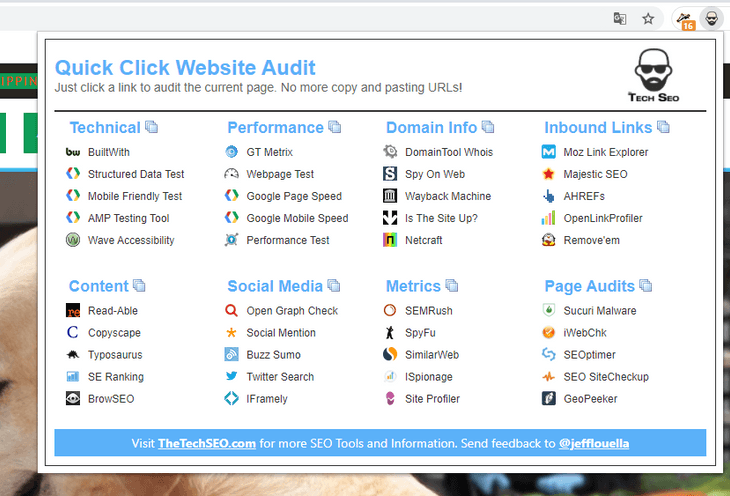This screenshot has height=496, width=730.
Task: Open the SEOptimer link
Action: (590, 355)
